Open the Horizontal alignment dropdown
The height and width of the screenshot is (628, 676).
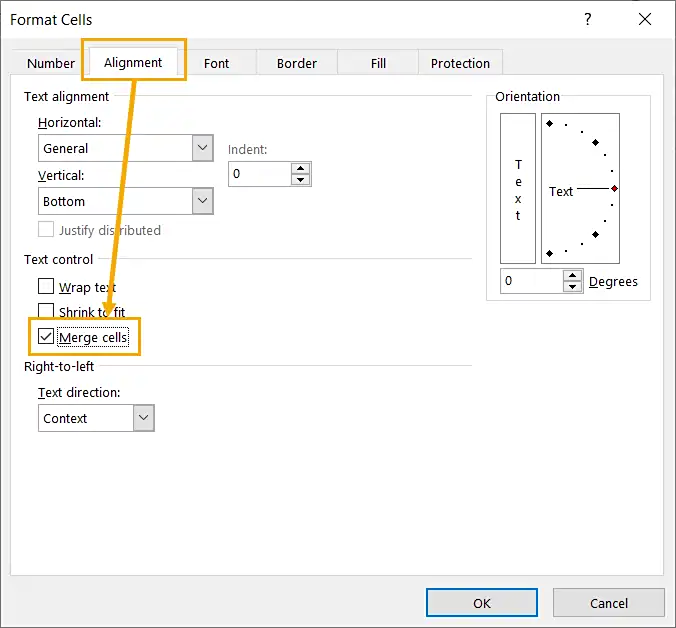coord(203,148)
